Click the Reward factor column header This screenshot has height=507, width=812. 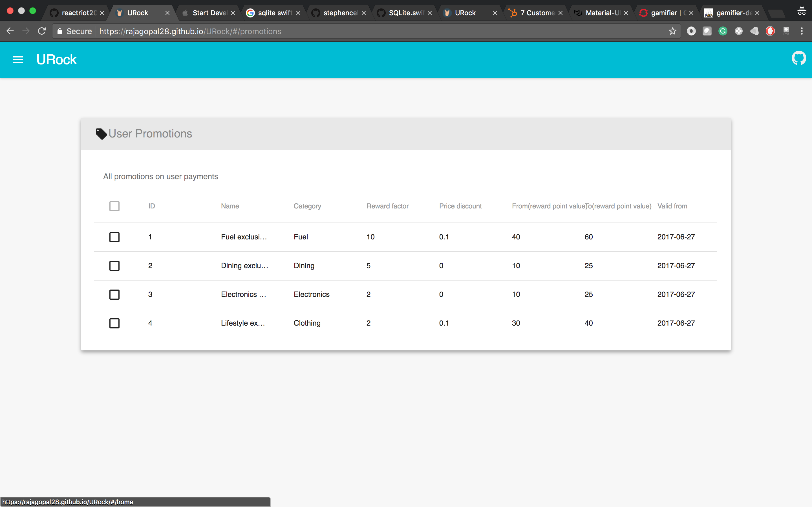click(387, 206)
